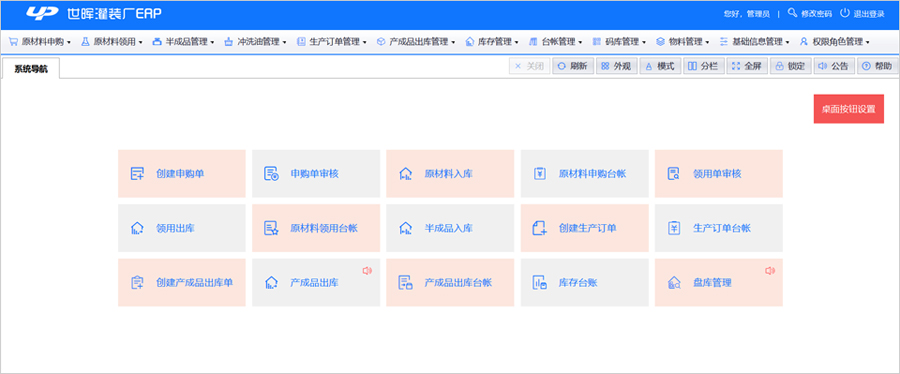
Task: Open the 库存管理 dropdown menu
Action: coord(492,42)
